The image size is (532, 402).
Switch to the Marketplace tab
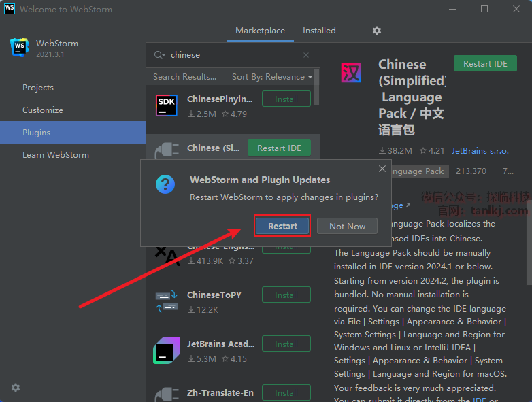click(260, 31)
